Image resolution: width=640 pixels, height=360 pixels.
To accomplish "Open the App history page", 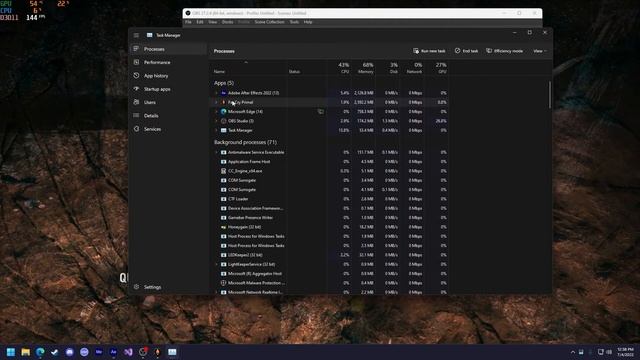I will (168, 76).
